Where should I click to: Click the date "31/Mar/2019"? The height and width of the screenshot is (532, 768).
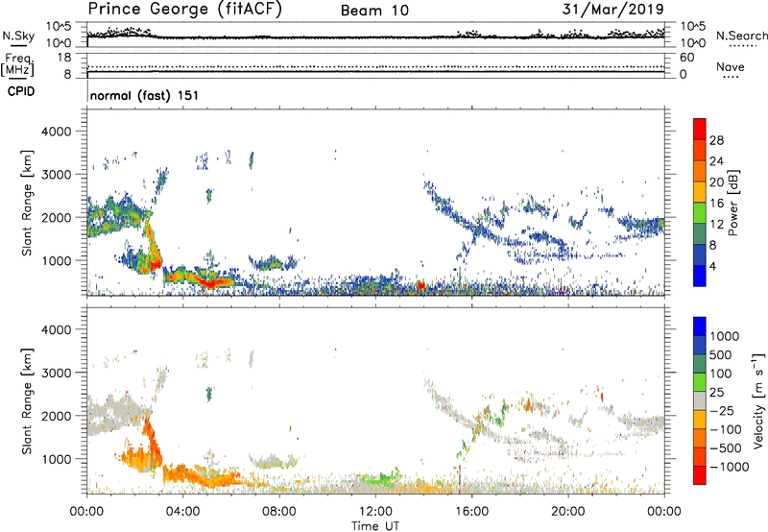pyautogui.click(x=613, y=9)
